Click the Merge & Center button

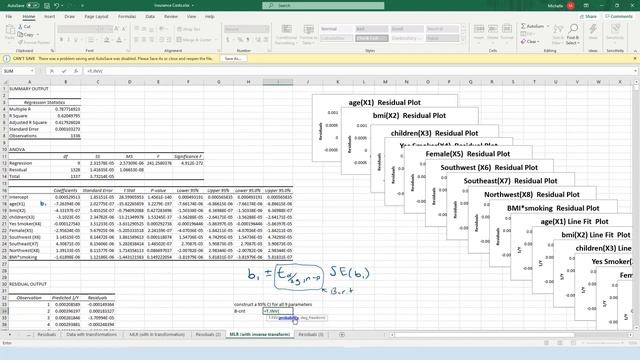pos(194,40)
